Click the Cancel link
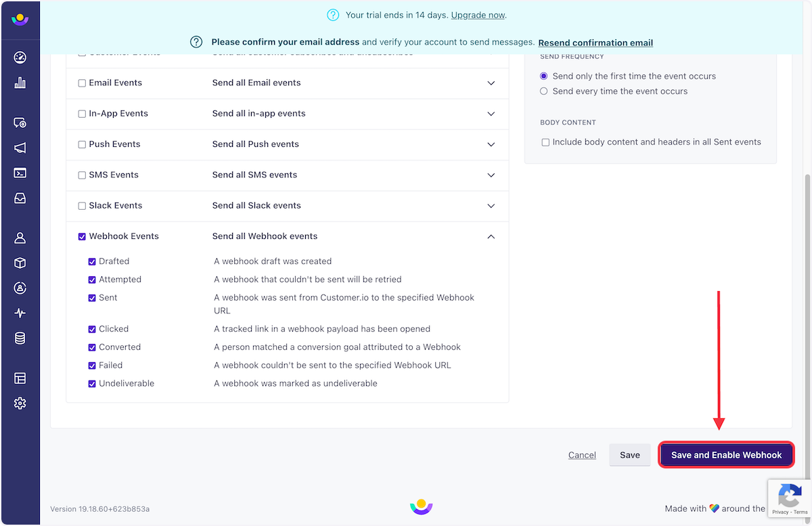Screen dimensions: 812x526 582,455
